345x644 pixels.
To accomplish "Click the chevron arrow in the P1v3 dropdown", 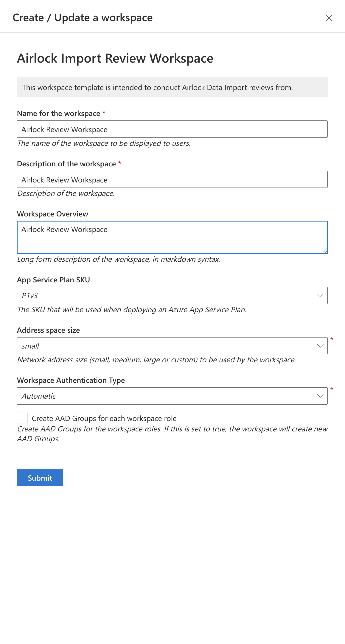I will point(320,295).
